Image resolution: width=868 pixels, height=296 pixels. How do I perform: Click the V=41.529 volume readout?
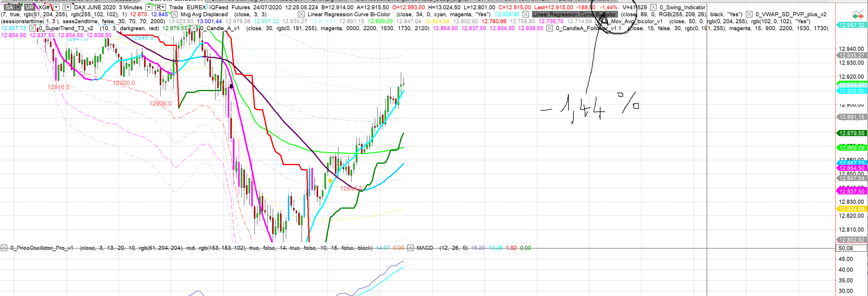[634, 7]
